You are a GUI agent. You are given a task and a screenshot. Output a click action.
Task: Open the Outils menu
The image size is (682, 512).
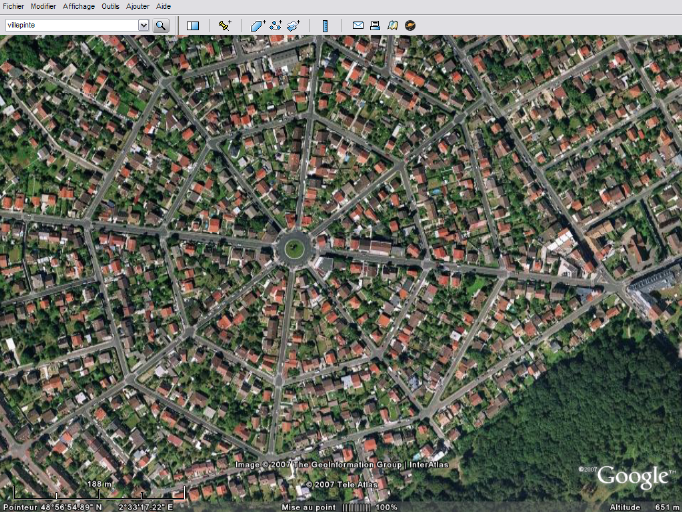click(x=110, y=6)
